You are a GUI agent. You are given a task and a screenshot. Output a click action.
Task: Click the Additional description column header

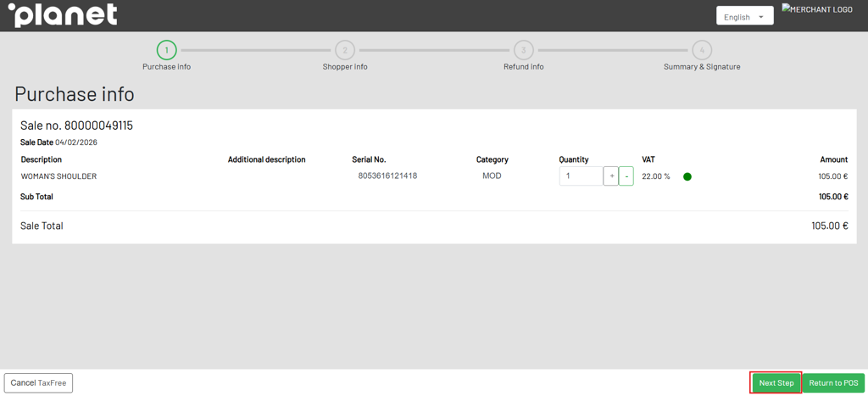click(266, 159)
